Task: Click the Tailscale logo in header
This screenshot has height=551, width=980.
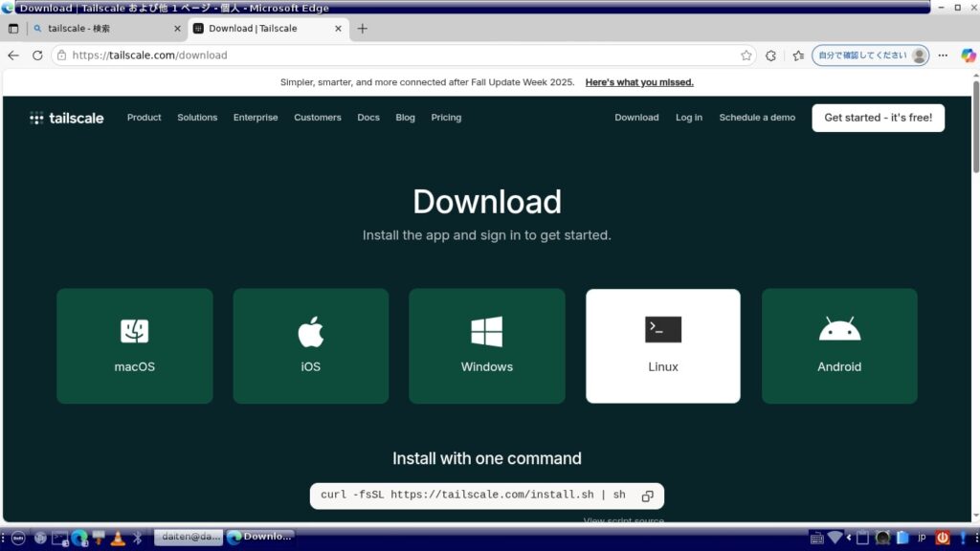Action: tap(66, 118)
